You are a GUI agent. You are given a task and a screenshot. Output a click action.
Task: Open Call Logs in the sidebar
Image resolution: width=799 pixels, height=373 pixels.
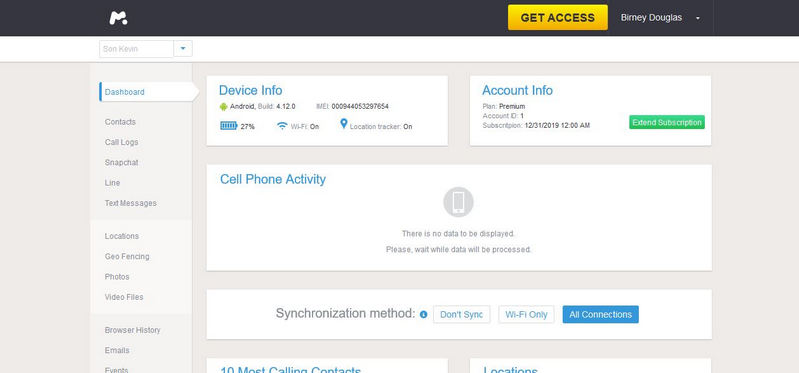pyautogui.click(x=121, y=142)
